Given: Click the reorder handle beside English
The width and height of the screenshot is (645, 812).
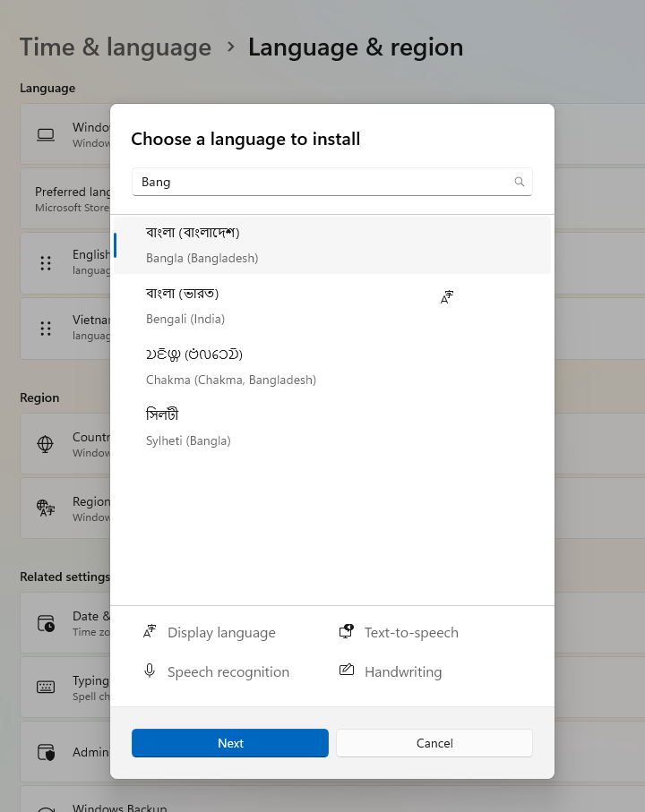Looking at the screenshot, I should click(x=46, y=263).
